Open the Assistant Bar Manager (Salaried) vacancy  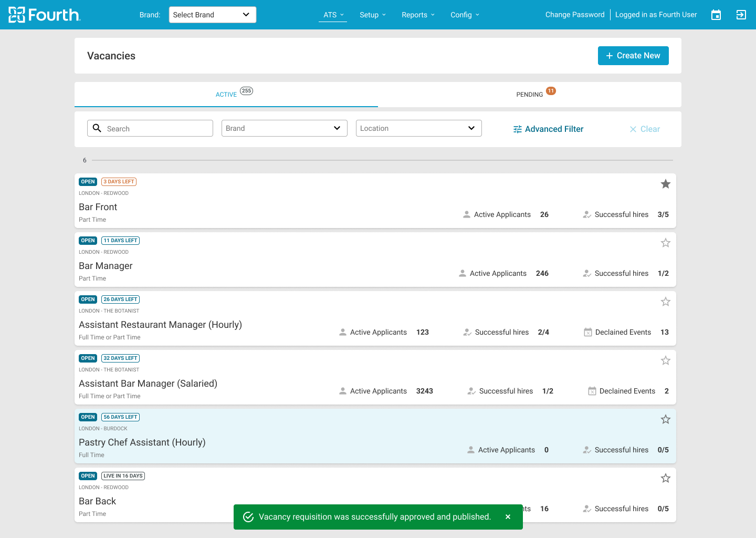148,384
